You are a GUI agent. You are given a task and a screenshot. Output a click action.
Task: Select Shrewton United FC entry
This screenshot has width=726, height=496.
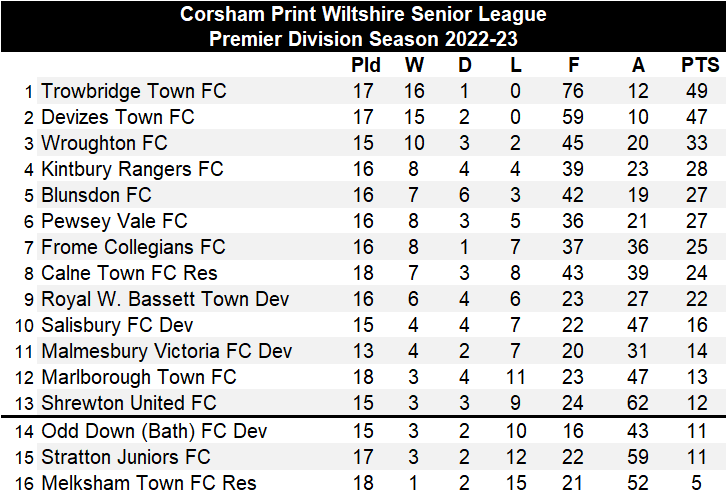[128, 402]
